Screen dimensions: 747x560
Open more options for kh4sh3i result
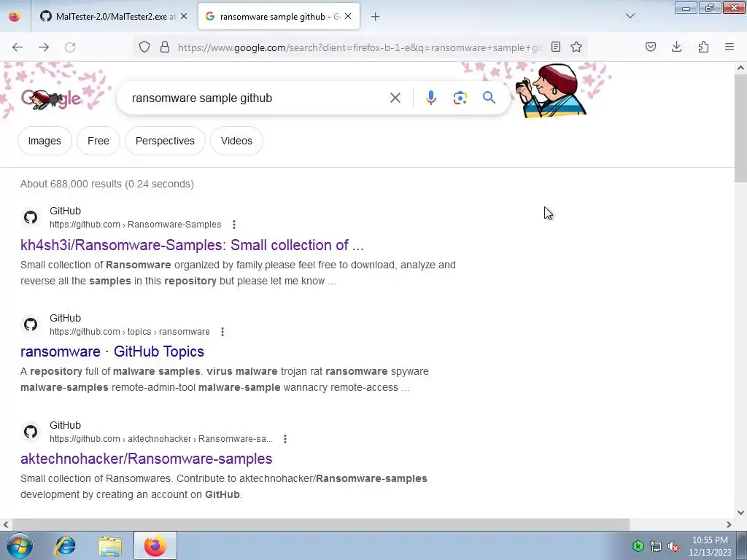(234, 225)
